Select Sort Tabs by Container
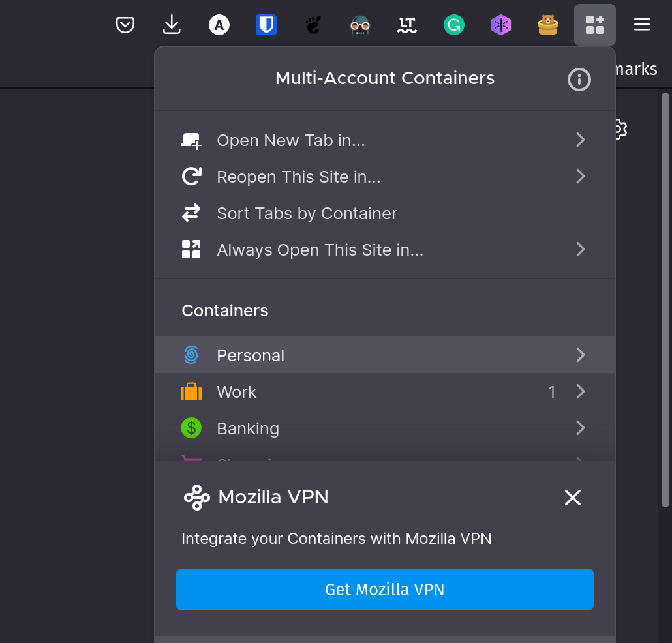Image resolution: width=672 pixels, height=643 pixels. (307, 213)
